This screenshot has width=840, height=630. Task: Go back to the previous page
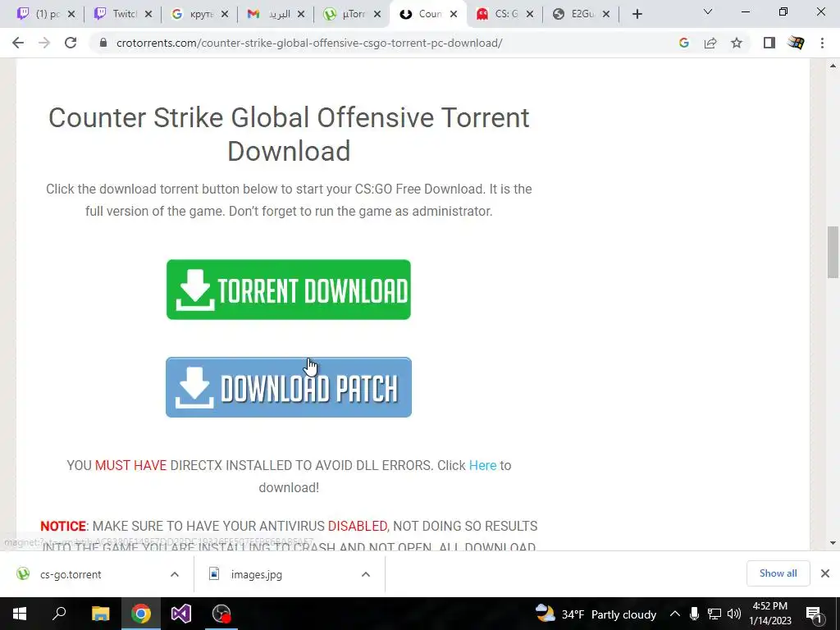click(x=18, y=43)
